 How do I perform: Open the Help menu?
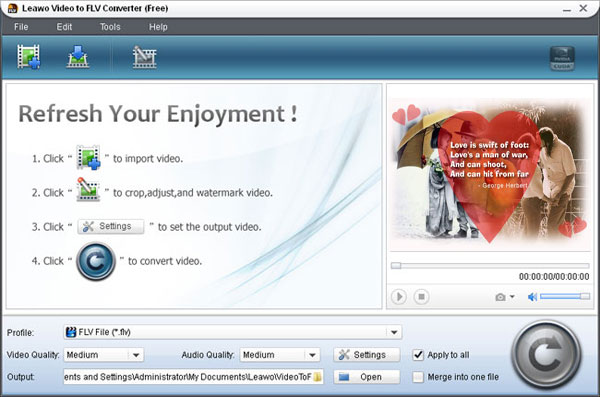click(x=158, y=27)
